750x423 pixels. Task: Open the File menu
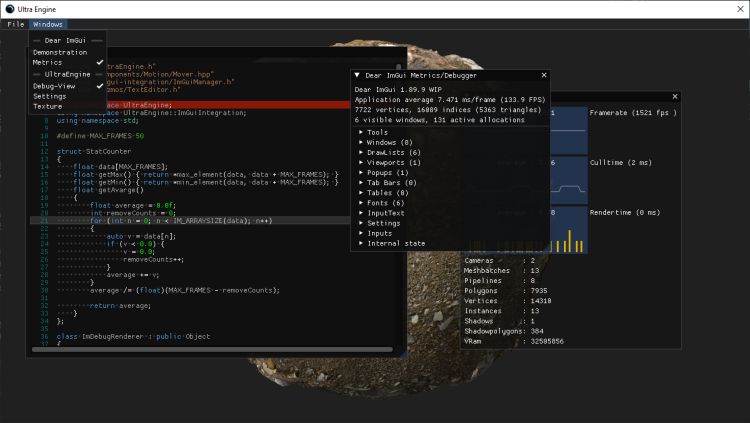click(16, 24)
